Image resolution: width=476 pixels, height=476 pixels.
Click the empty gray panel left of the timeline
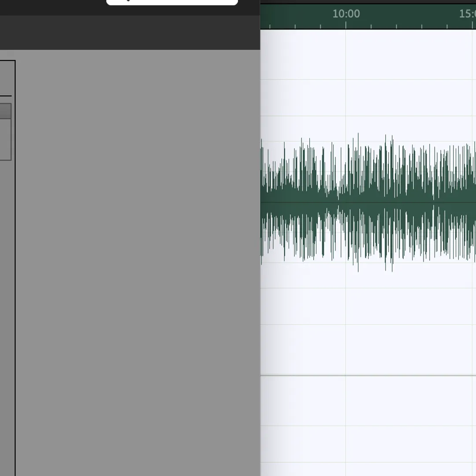[138, 264]
